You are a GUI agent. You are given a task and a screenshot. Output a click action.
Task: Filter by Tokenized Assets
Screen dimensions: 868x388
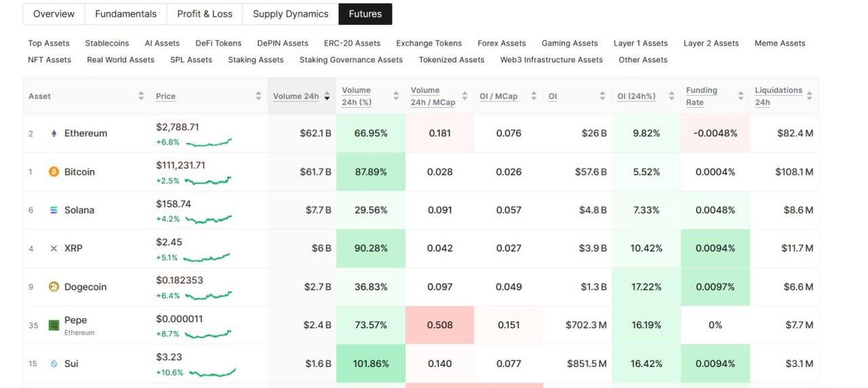[x=452, y=60]
